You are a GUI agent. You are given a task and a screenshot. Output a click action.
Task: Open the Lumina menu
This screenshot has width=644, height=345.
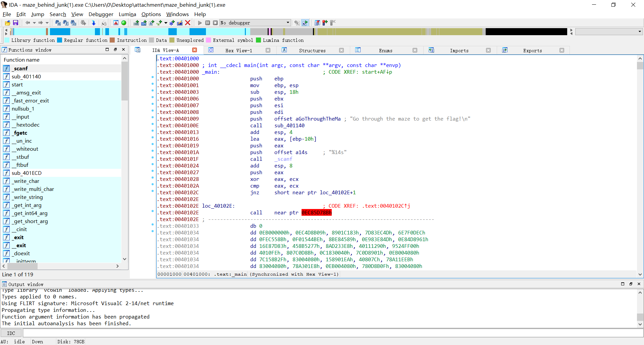(127, 14)
